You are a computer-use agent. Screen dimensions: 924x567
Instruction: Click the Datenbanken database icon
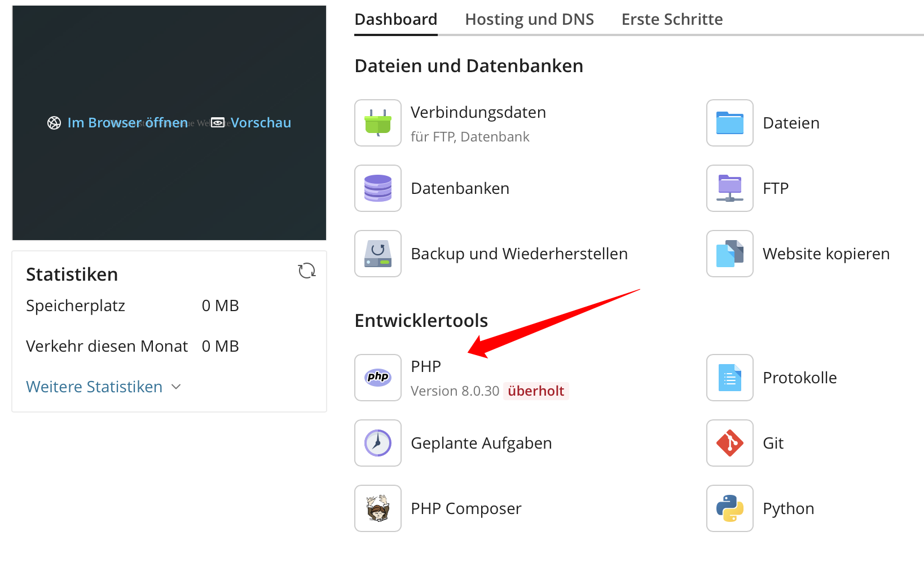[x=377, y=188]
